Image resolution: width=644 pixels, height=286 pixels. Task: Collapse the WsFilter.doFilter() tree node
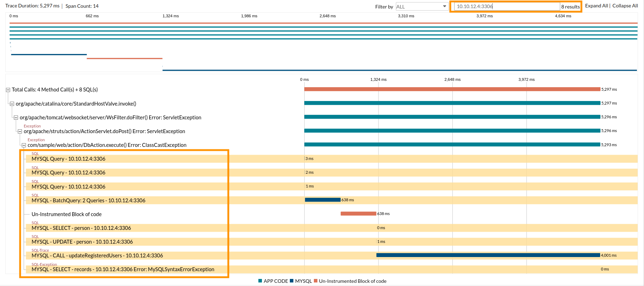tap(16, 118)
